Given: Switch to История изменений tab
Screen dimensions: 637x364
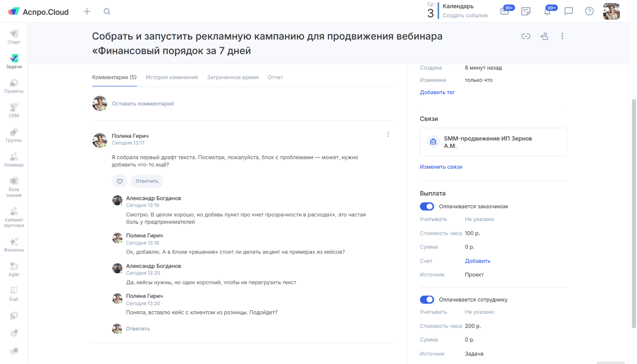Looking at the screenshot, I should point(171,77).
